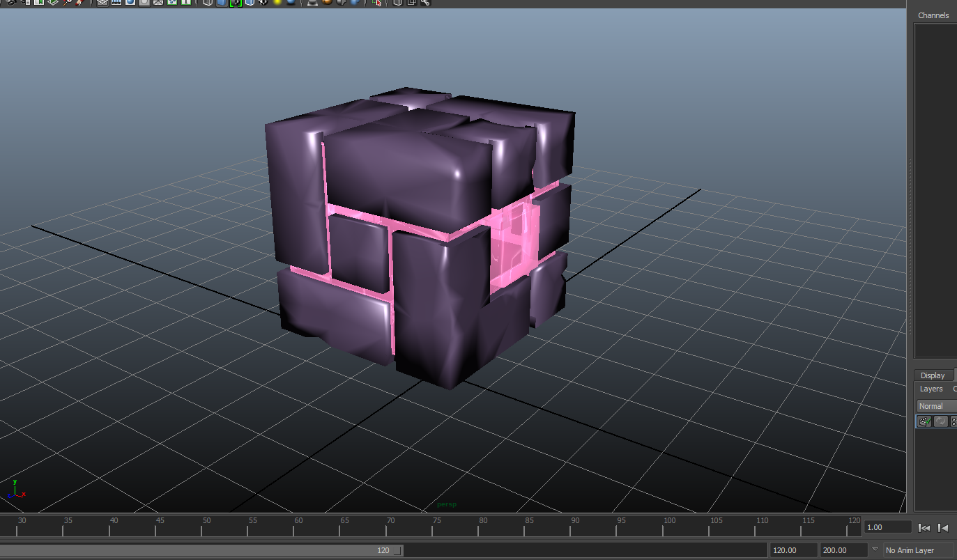This screenshot has height=560, width=957.
Task: Click the range slider handle labeled 120
Action: [397, 550]
